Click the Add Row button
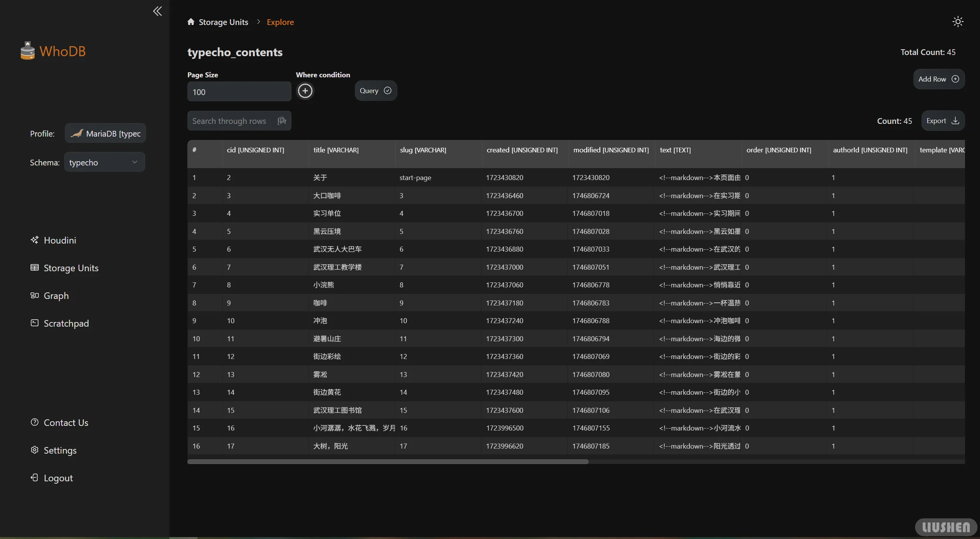The image size is (980, 539). tap(938, 79)
